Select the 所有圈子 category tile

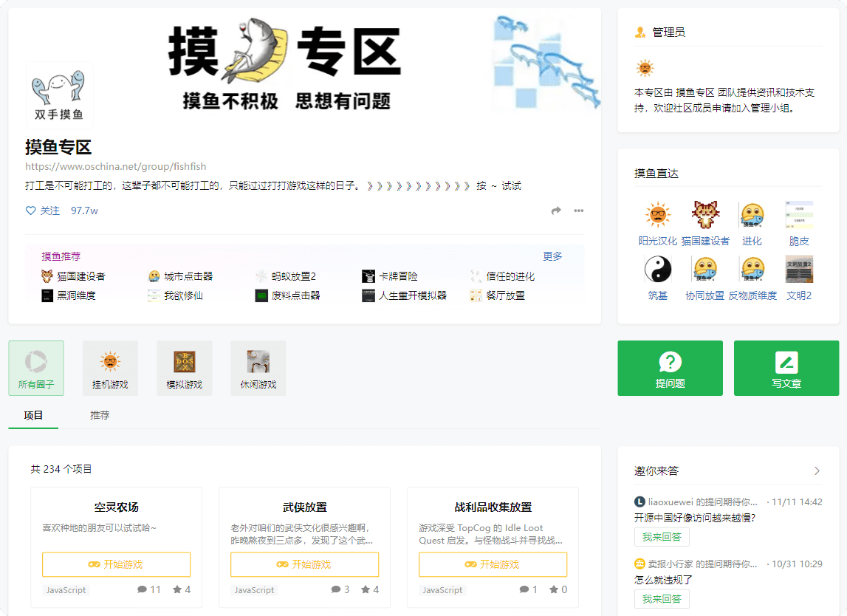point(36,368)
